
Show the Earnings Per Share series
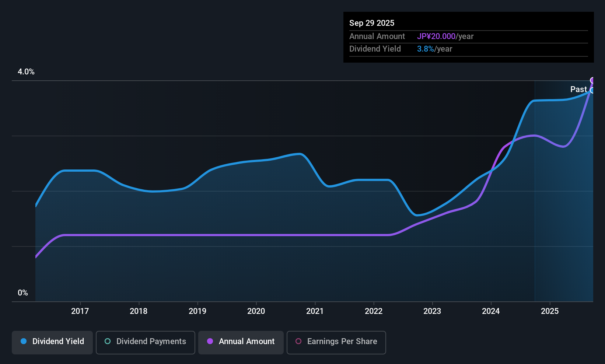coord(336,342)
